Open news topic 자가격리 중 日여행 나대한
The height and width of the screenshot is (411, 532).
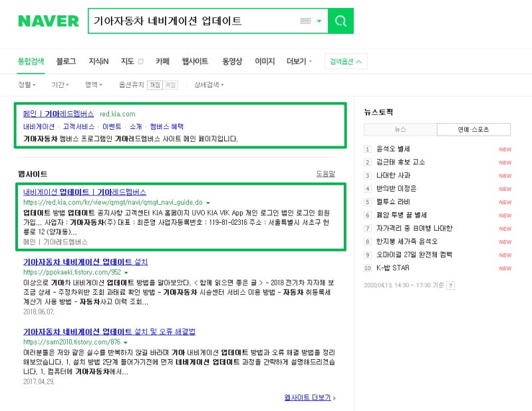(x=414, y=228)
